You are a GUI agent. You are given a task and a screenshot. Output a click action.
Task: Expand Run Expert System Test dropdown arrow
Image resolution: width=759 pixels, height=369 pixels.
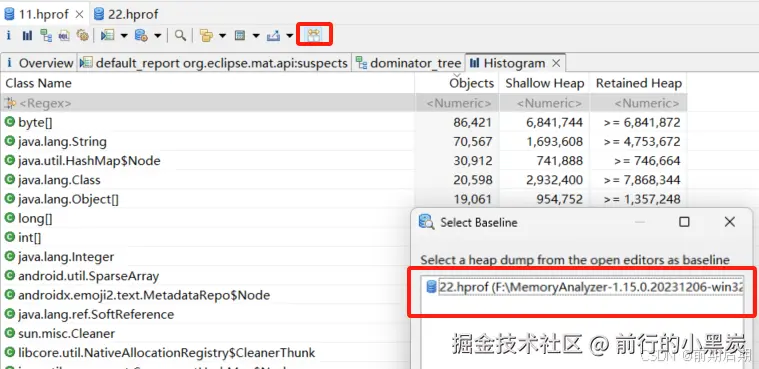coord(124,36)
